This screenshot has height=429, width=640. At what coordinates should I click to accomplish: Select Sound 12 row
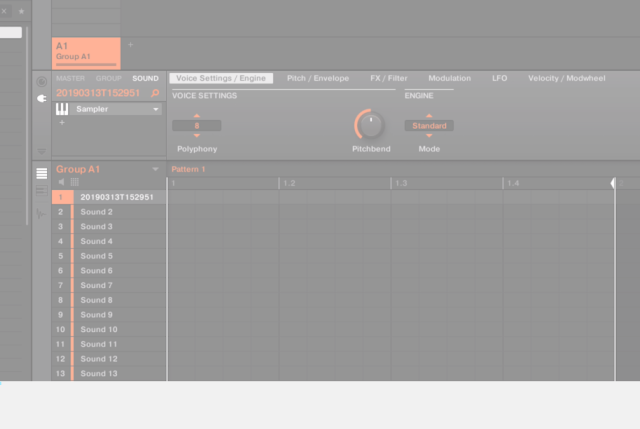click(x=109, y=359)
